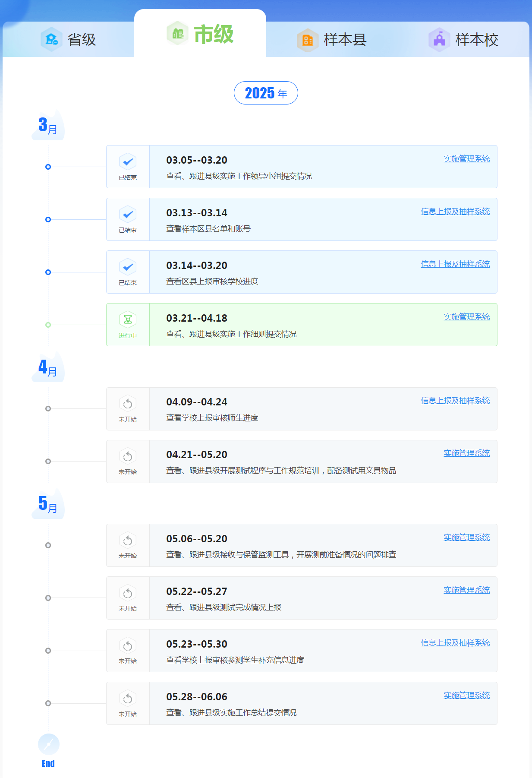The height and width of the screenshot is (778, 532).
Task: Click 未开始 icon for 05.28--06.06
Action: [x=128, y=699]
